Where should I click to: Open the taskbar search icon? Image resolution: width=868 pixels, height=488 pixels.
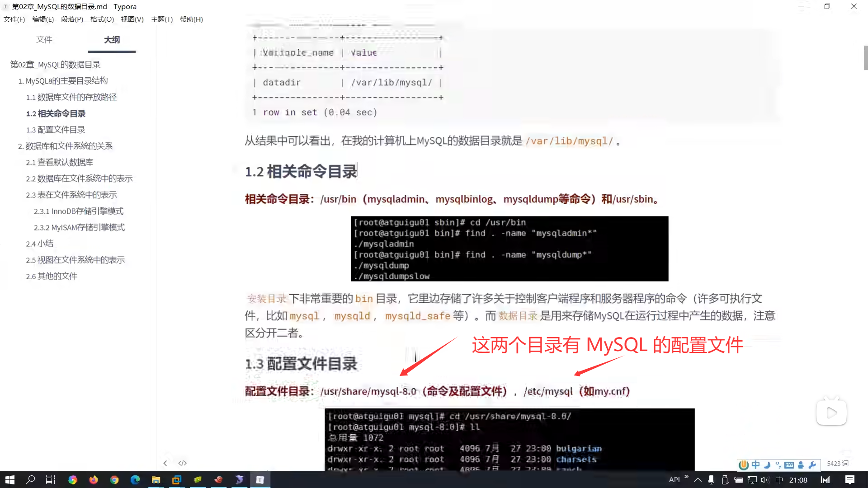[x=30, y=480]
